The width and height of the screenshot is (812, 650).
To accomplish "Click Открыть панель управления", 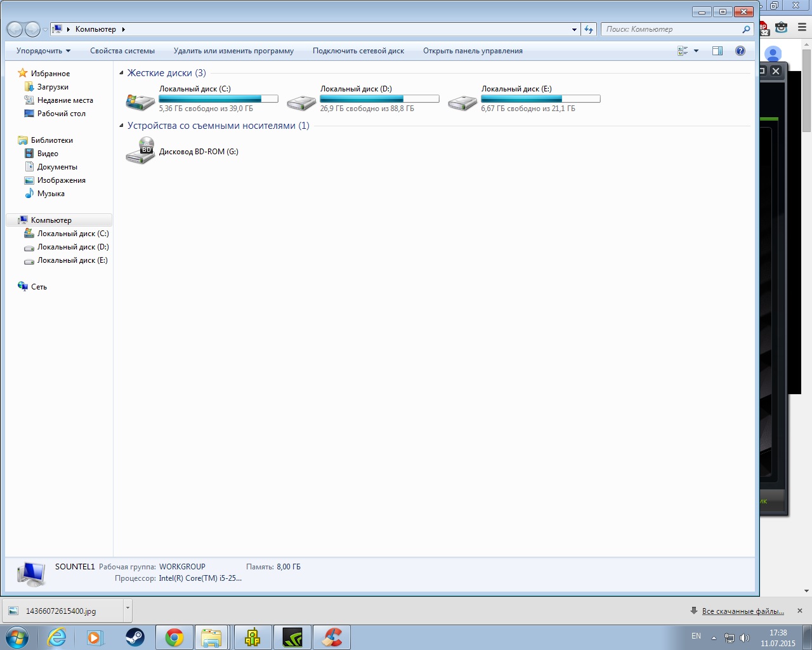I will (x=473, y=51).
